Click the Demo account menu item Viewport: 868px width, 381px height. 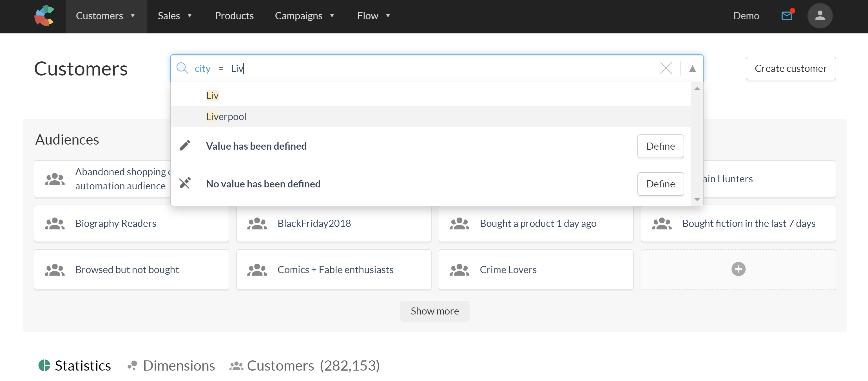(746, 15)
